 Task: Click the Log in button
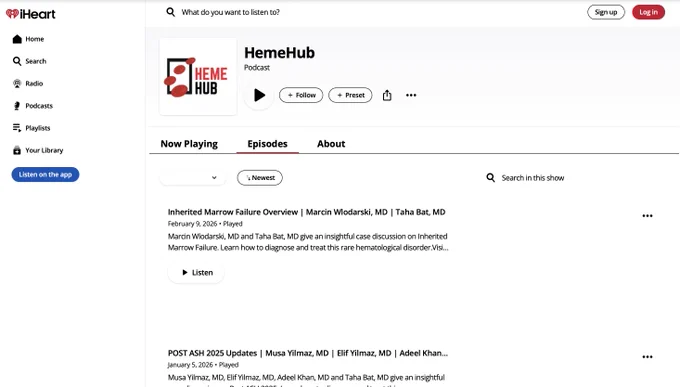(x=648, y=12)
